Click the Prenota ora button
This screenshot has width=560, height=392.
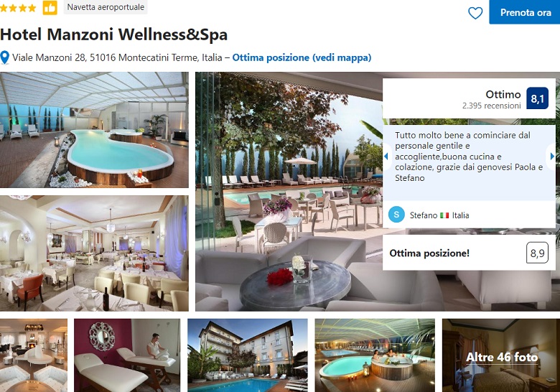(x=525, y=12)
